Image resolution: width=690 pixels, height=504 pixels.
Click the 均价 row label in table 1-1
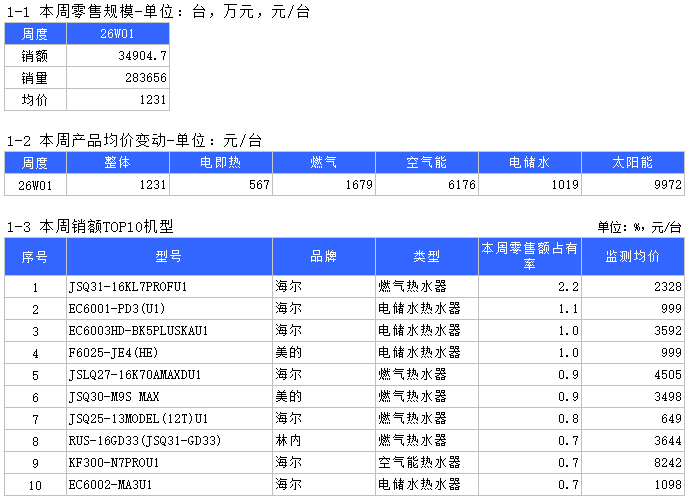pyautogui.click(x=35, y=100)
